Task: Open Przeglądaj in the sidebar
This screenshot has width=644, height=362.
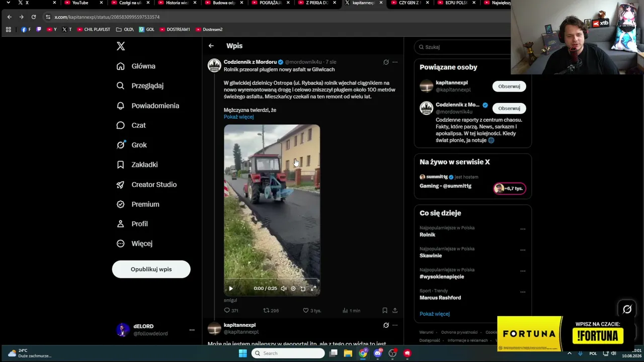Action: click(140, 85)
